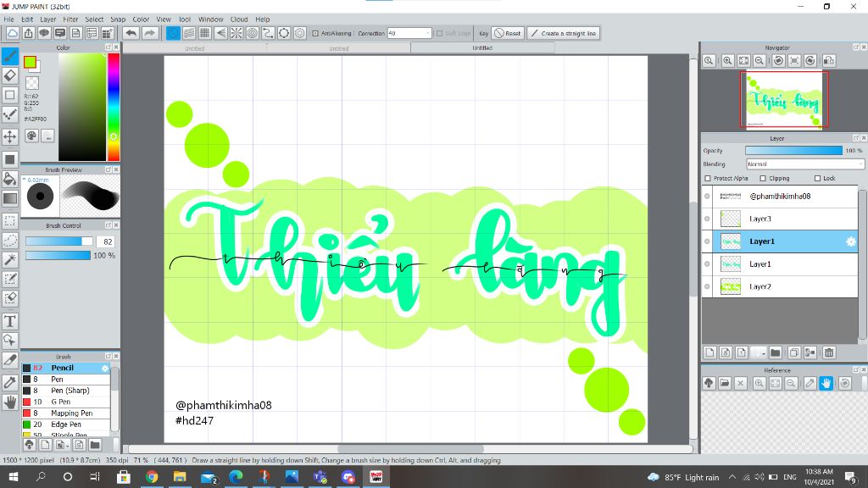Toggle visibility of selected Layer1

click(x=707, y=241)
